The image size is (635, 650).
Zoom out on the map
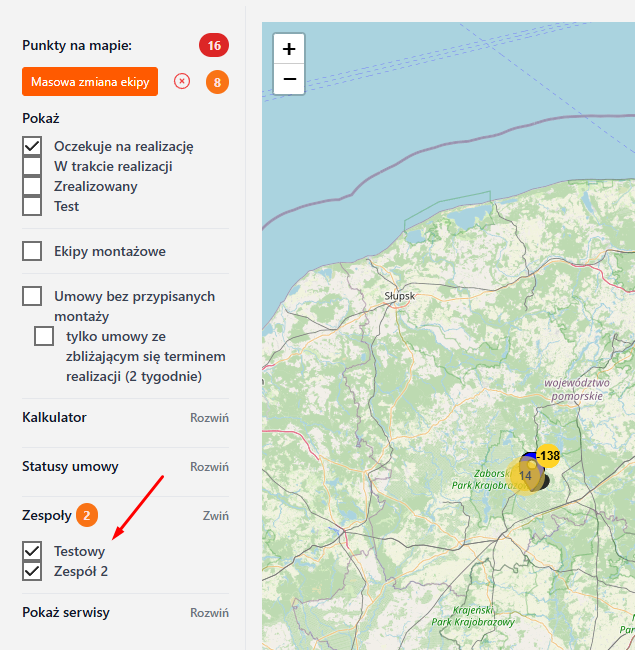[289, 79]
